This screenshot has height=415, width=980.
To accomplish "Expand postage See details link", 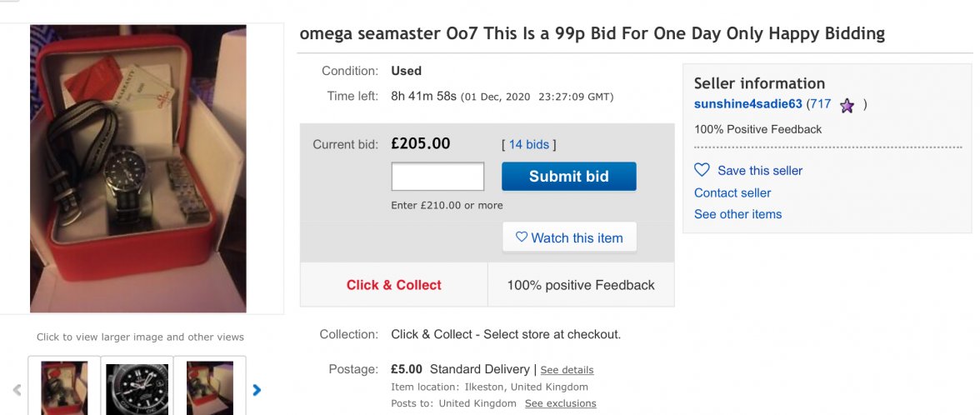I will pyautogui.click(x=567, y=370).
